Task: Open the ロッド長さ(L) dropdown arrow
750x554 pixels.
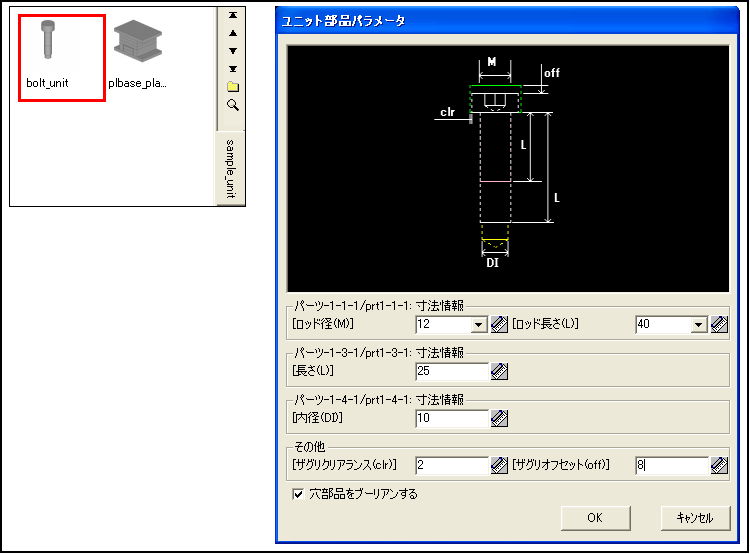Action: [698, 325]
